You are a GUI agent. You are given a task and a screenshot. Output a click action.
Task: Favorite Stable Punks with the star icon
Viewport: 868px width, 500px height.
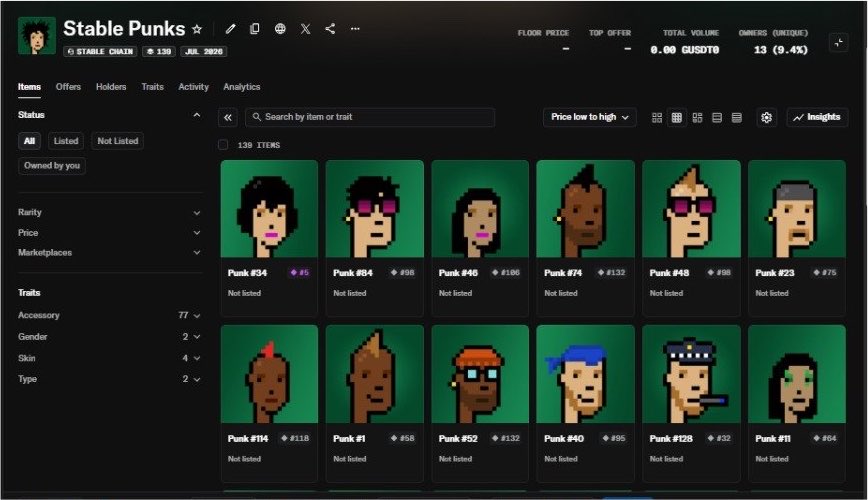click(197, 29)
